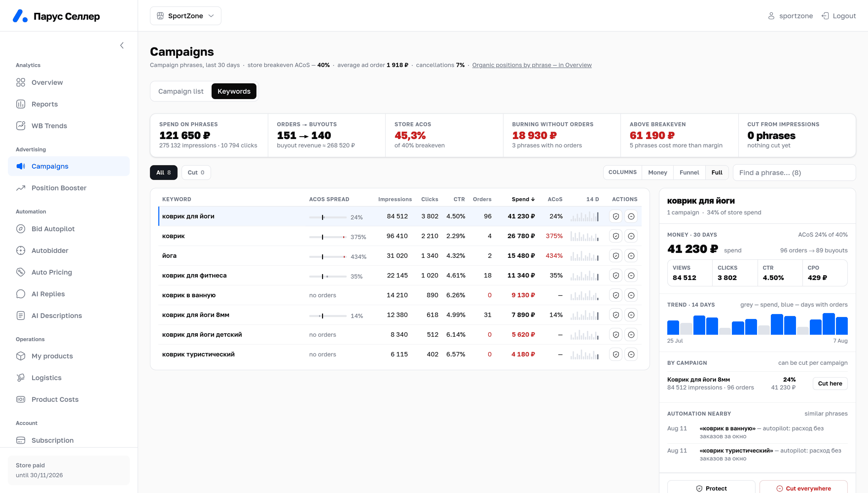868x493 pixels.
Task: Switch to the Campaign list tab
Action: coord(181,91)
